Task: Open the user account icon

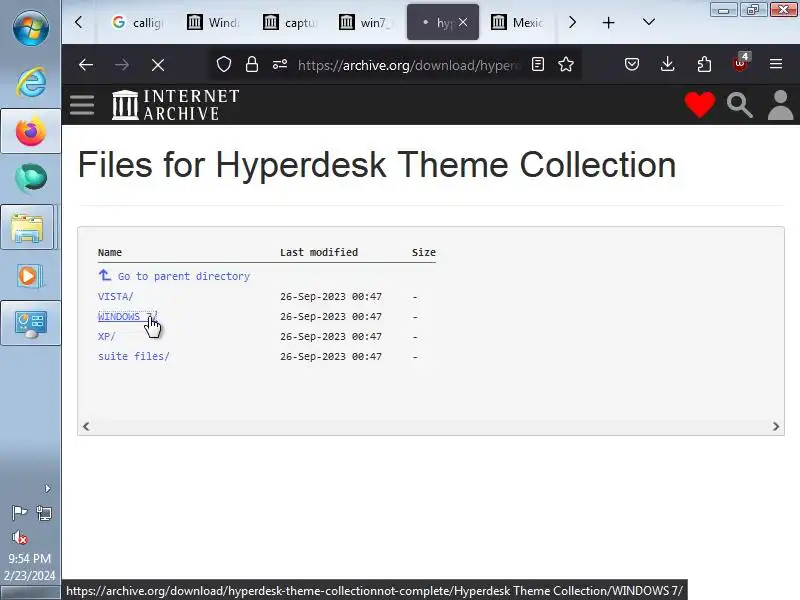Action: (x=781, y=105)
